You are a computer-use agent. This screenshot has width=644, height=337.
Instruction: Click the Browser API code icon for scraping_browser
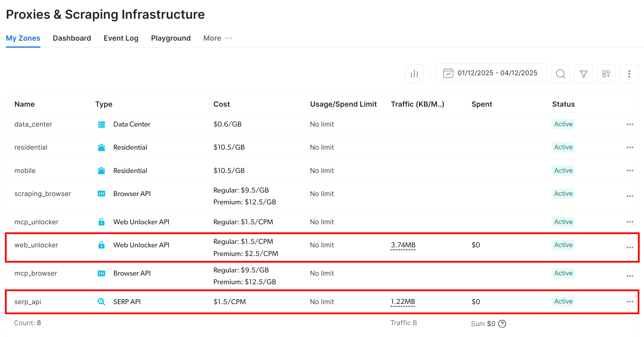[101, 193]
